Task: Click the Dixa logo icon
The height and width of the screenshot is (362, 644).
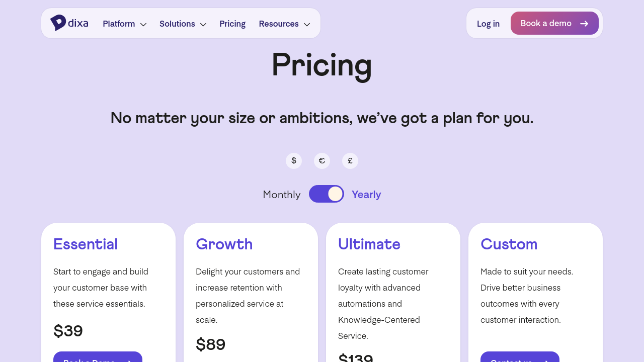Action: [x=58, y=23]
